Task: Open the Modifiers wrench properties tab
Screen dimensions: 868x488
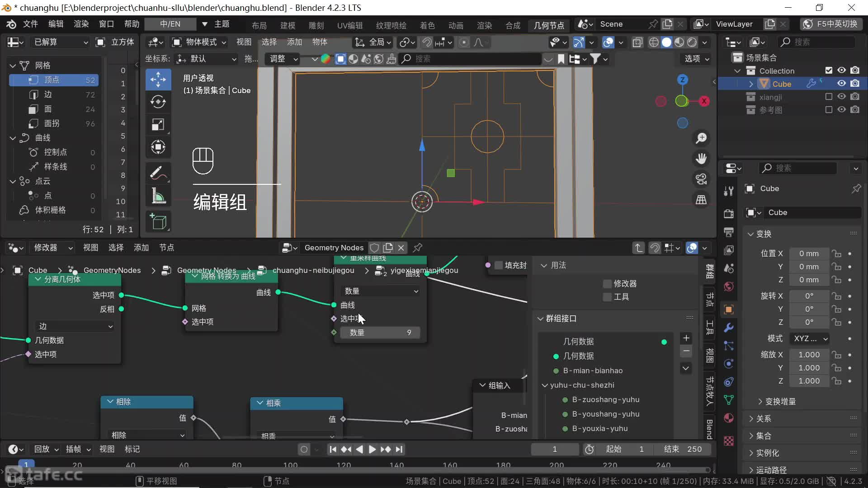Action: click(728, 328)
